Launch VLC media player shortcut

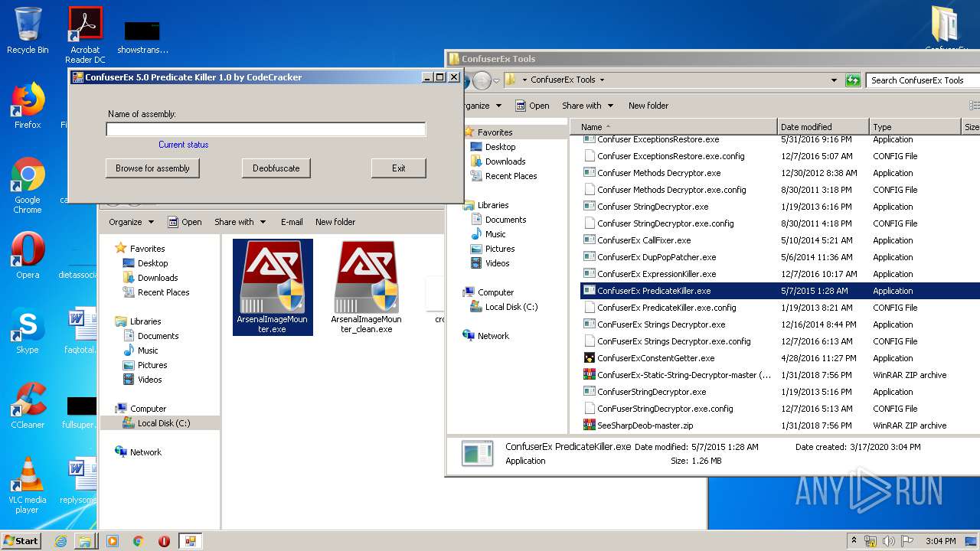pyautogui.click(x=28, y=485)
